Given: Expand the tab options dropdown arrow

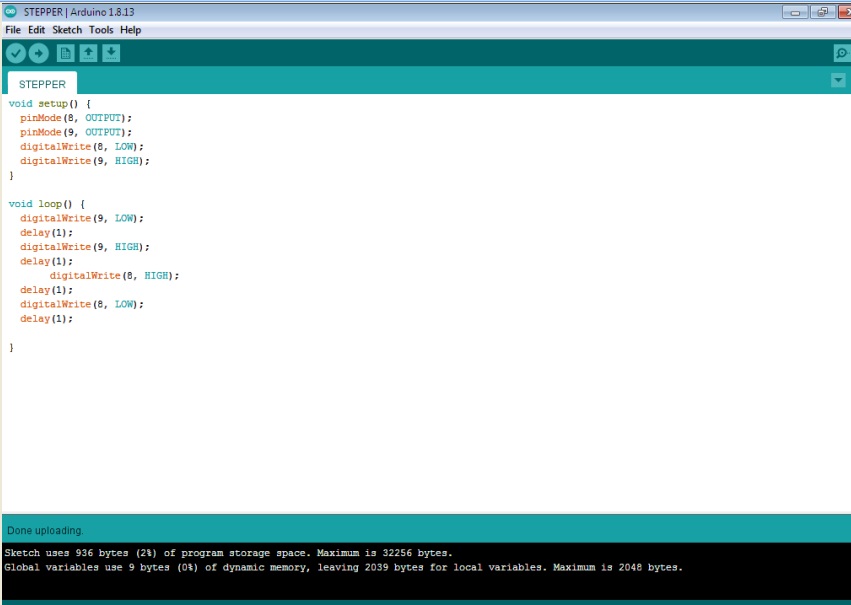Looking at the screenshot, I should [838, 81].
